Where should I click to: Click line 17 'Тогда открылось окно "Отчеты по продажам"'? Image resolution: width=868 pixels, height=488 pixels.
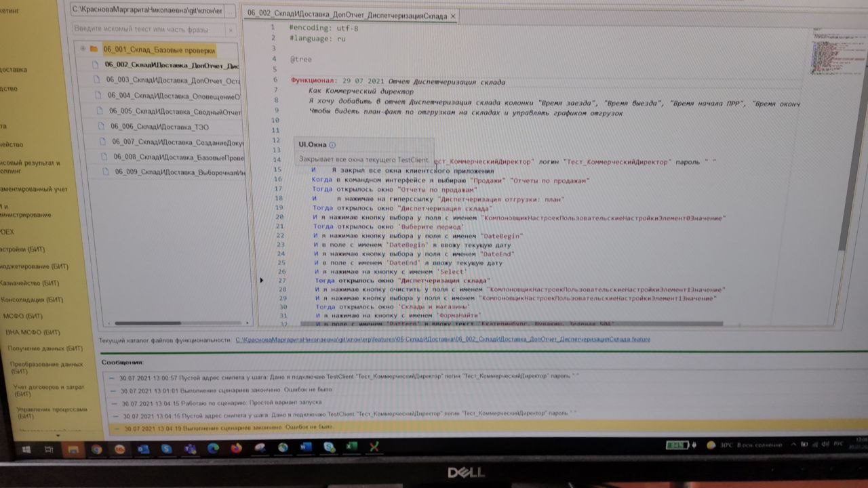395,190
